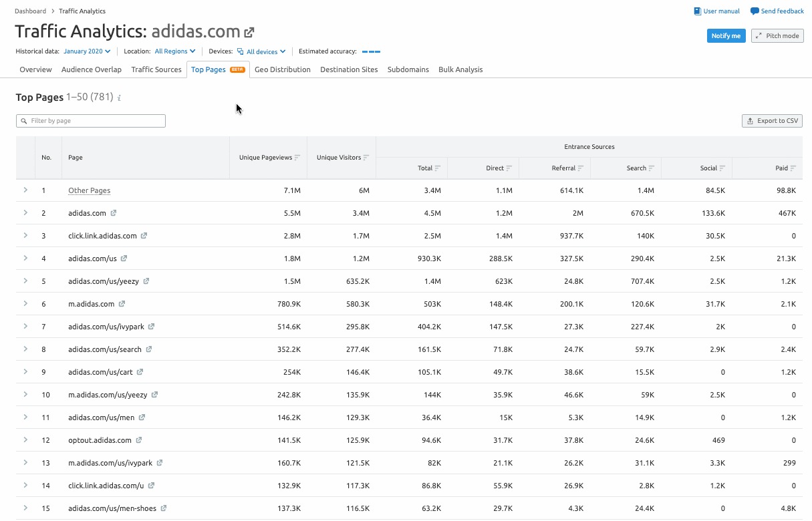The height and width of the screenshot is (521, 812).
Task: Click adidas.com/us/search page name
Action: click(x=105, y=349)
